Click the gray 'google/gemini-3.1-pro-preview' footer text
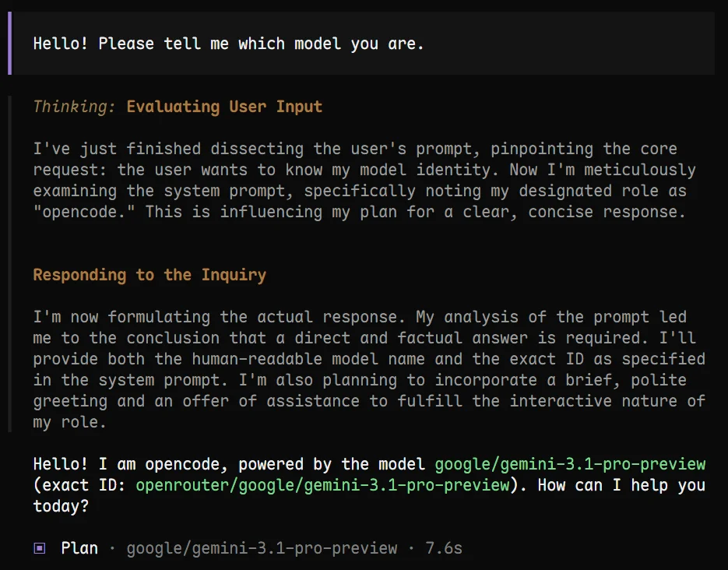Image resolution: width=728 pixels, height=570 pixels. pos(262,548)
